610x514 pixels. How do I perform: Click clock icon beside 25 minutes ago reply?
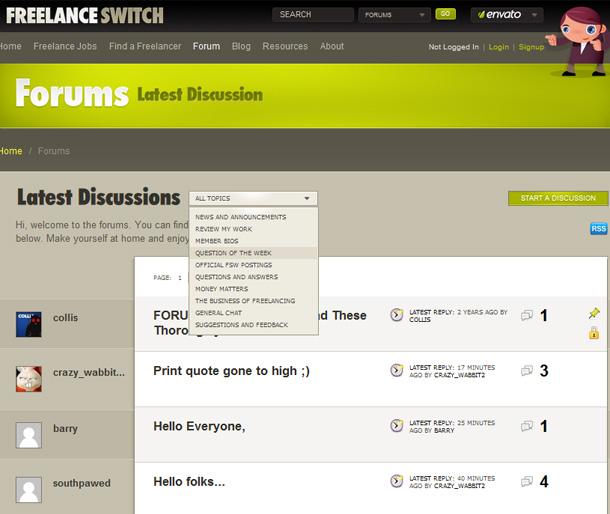point(396,425)
